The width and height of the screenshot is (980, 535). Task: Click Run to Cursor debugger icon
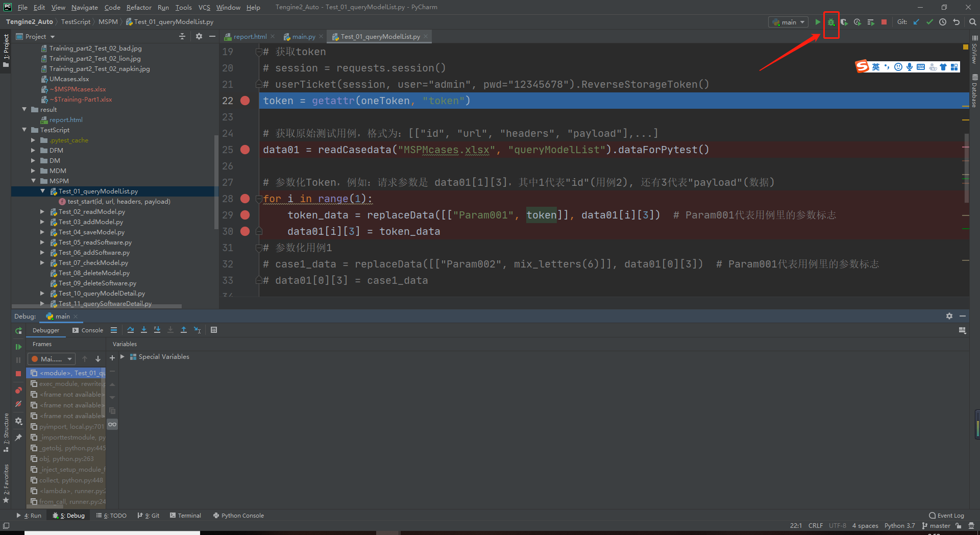197,330
